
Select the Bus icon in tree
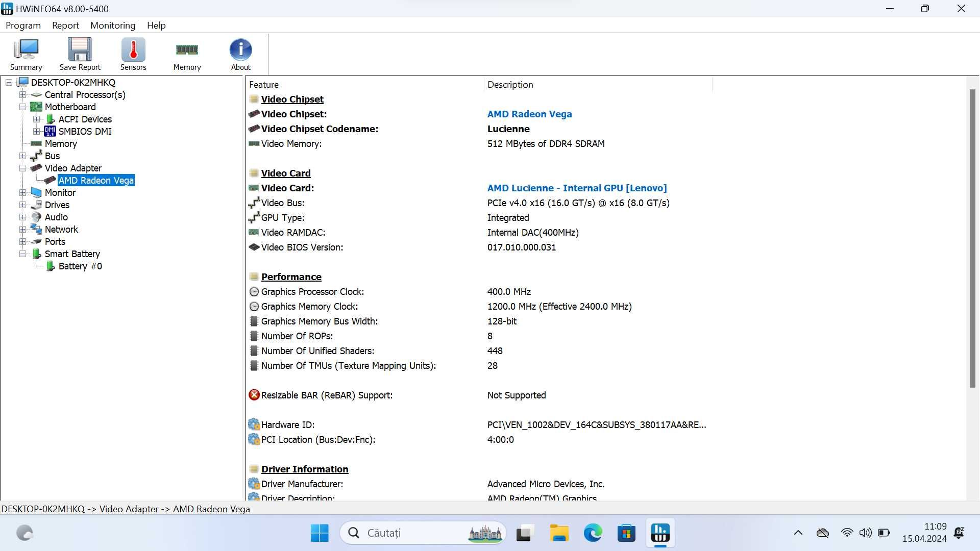tap(36, 156)
